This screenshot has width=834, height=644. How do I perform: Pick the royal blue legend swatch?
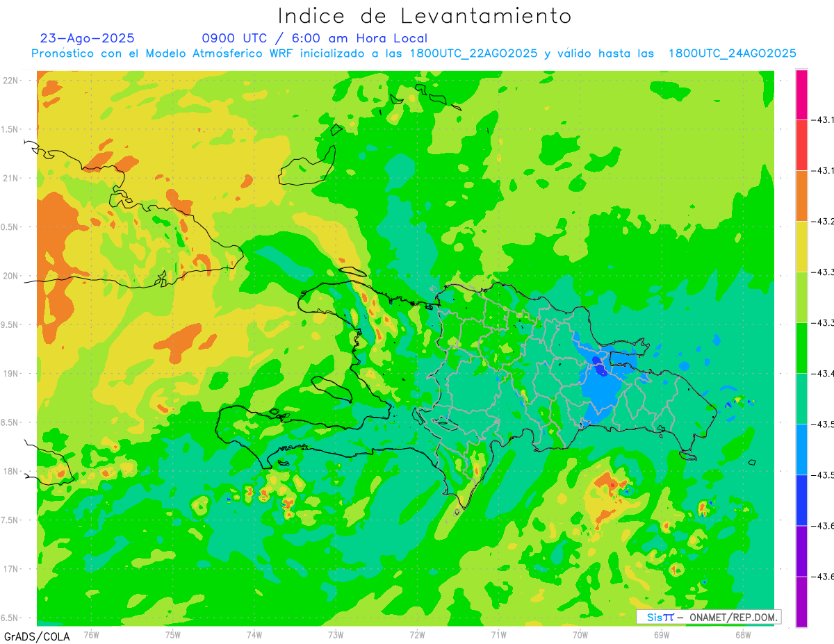point(801,500)
